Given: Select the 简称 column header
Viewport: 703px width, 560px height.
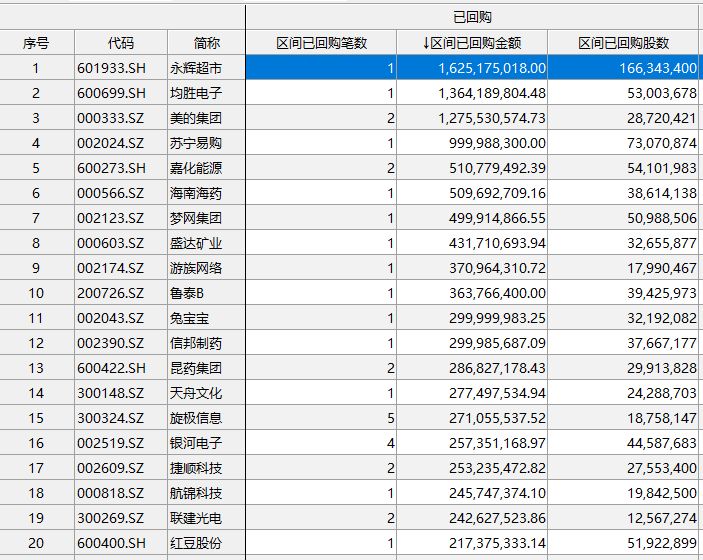Looking at the screenshot, I should [x=207, y=43].
